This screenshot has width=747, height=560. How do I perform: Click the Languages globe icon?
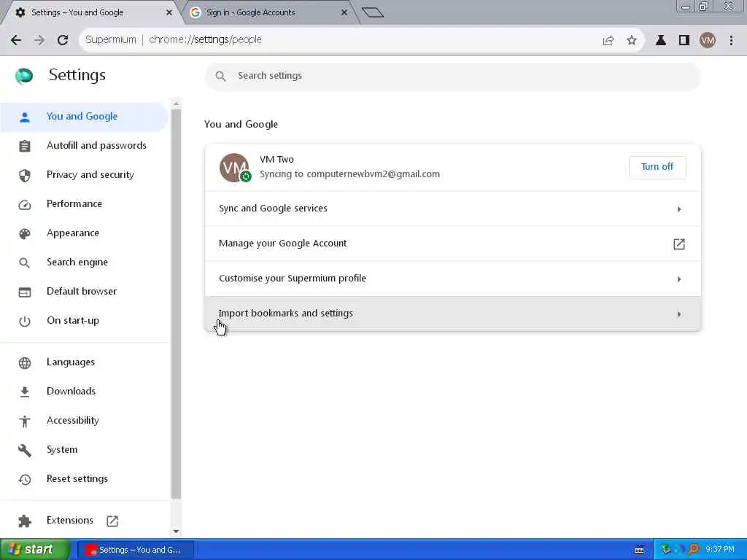coord(24,363)
